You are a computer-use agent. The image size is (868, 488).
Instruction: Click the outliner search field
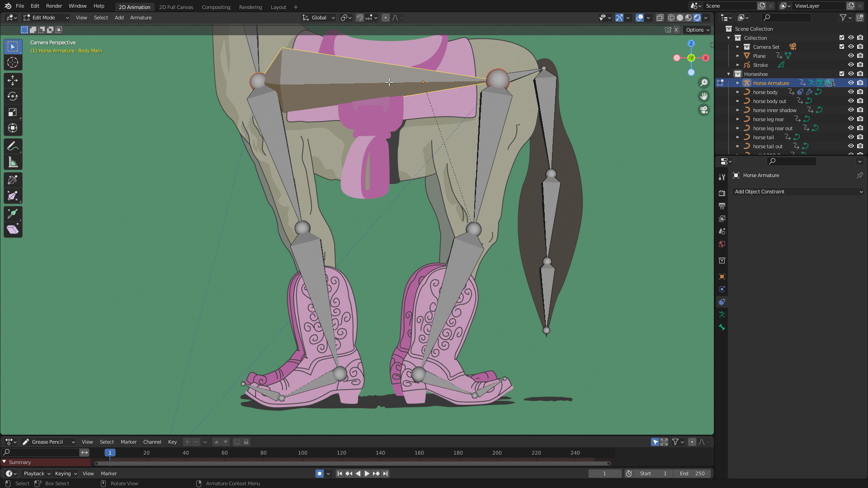(x=786, y=18)
